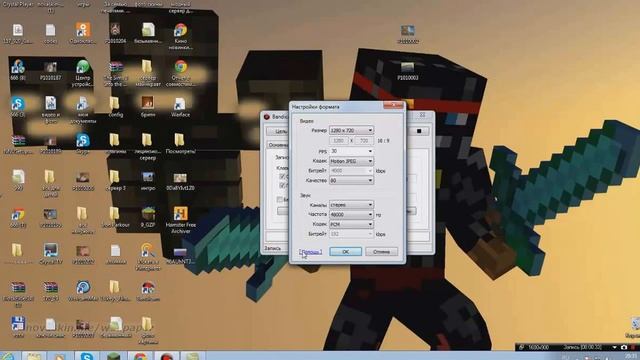
Task: Click the height field showing 720
Action: [x=364, y=140]
